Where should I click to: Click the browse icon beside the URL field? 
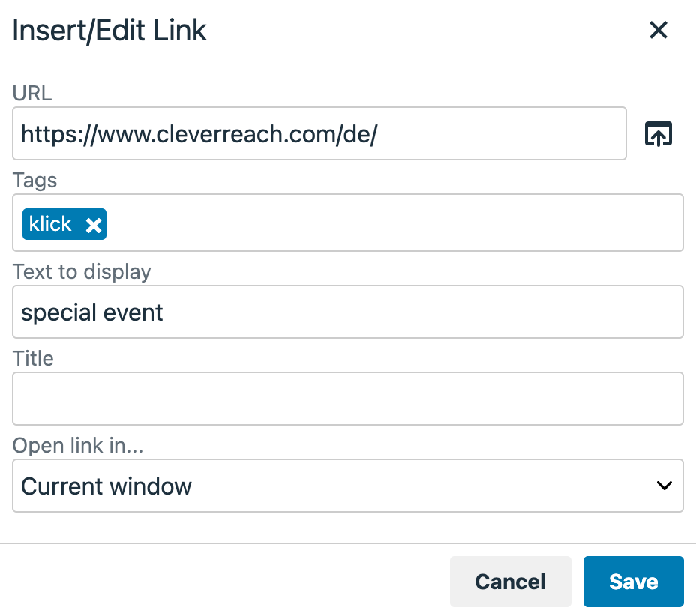658,133
